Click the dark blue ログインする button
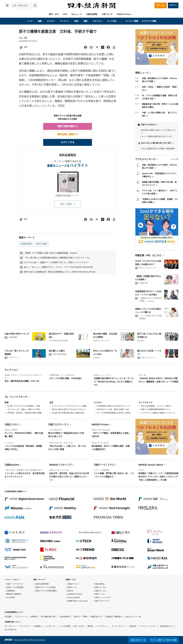The width and height of the screenshot is (183, 644). (68, 142)
